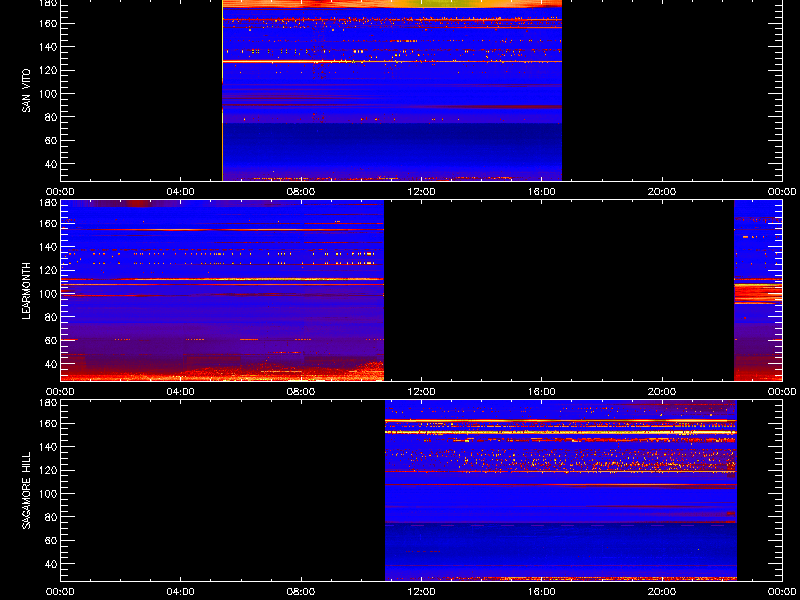The image size is (800, 600).
Task: Click 80 on the Sagamore Hill frequency axis
Action: click(52, 517)
